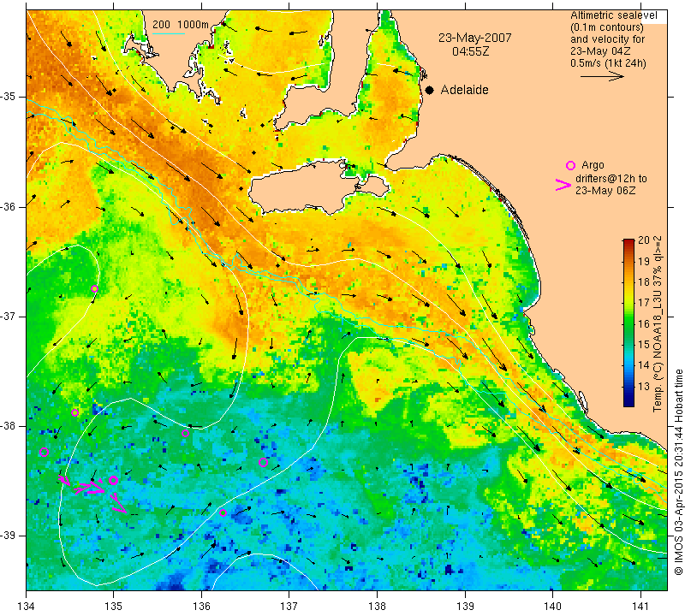Click the -36 latitude axis label

[9, 206]
